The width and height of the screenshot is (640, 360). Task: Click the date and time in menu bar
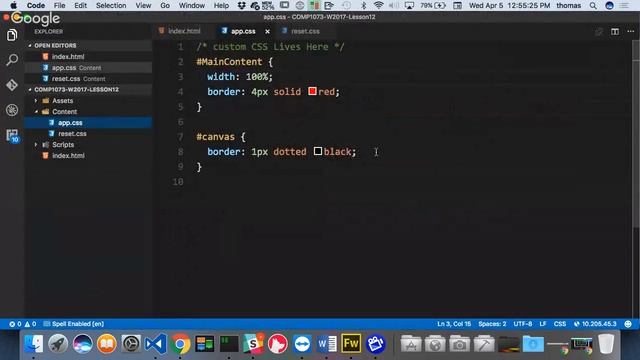tap(509, 5)
